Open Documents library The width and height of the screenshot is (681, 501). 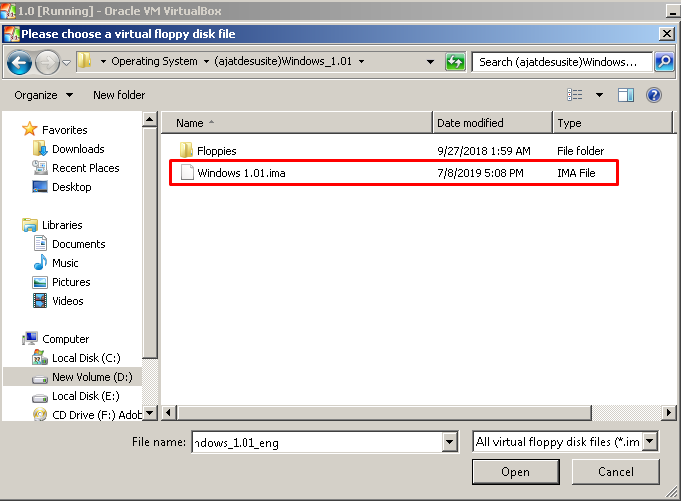(x=79, y=244)
